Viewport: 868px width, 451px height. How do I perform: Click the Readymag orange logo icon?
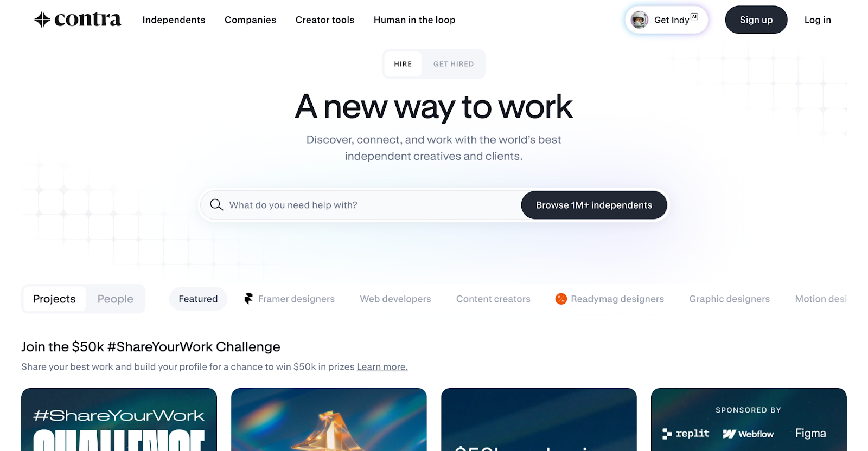coord(561,299)
